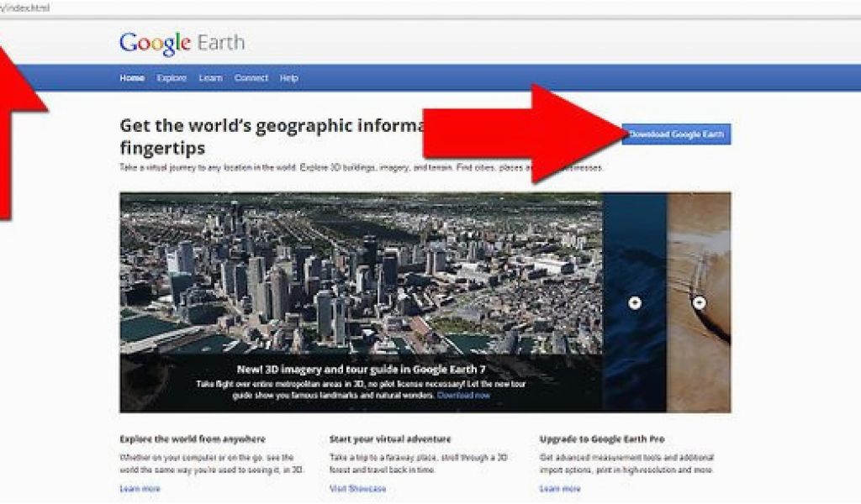Go to the Learn navigation tab
861x504 pixels.
(x=210, y=78)
